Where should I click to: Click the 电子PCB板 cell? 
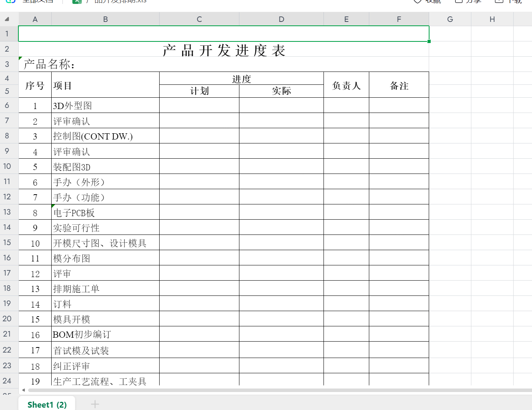coord(106,212)
